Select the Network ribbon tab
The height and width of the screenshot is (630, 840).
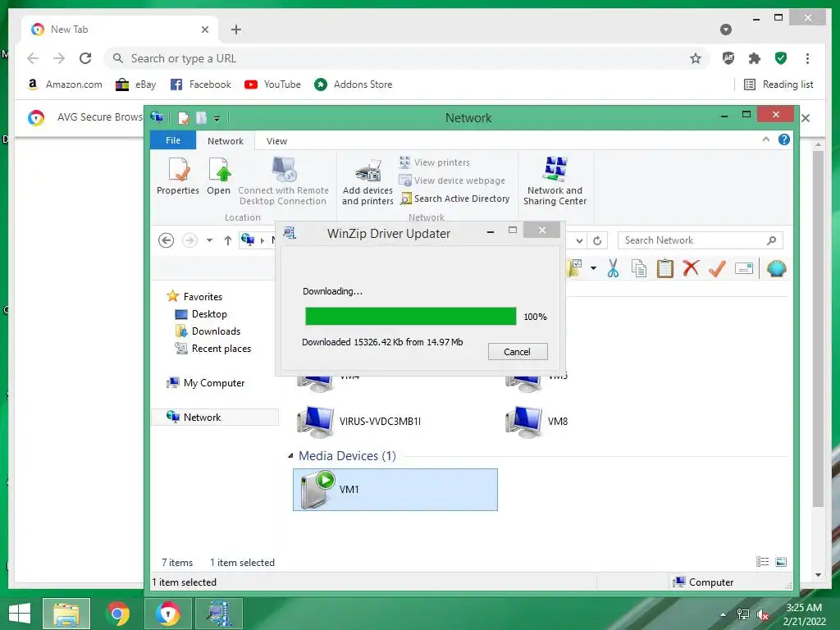click(x=226, y=141)
